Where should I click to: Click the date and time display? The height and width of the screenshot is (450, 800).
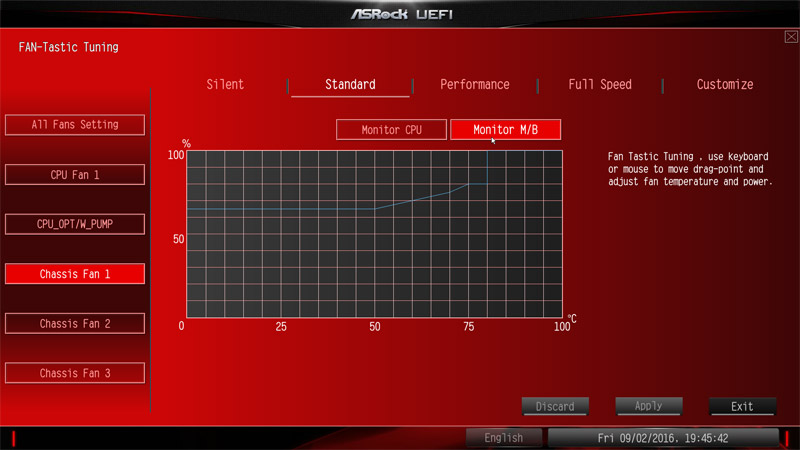[663, 438]
